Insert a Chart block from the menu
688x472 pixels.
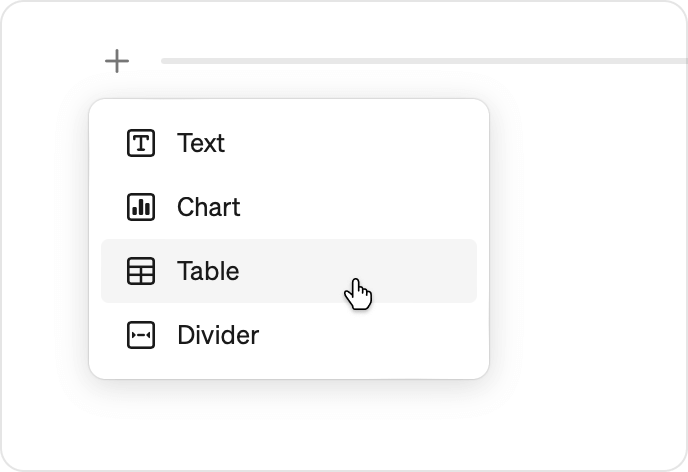[x=289, y=207]
